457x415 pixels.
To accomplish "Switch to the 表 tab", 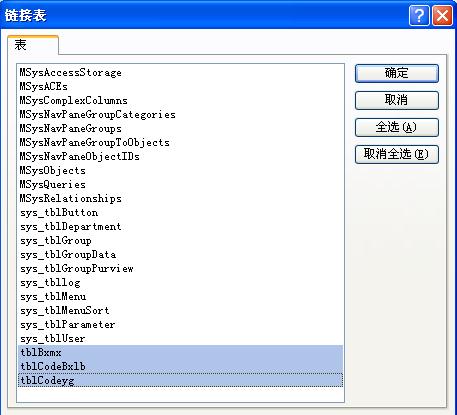I will point(33,45).
